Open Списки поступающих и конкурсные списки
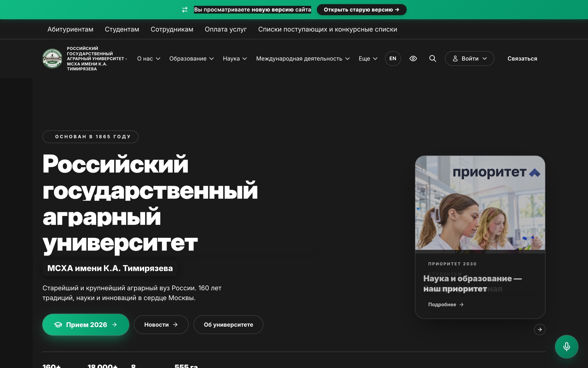Viewport: 588px width, 368px height. [328, 29]
